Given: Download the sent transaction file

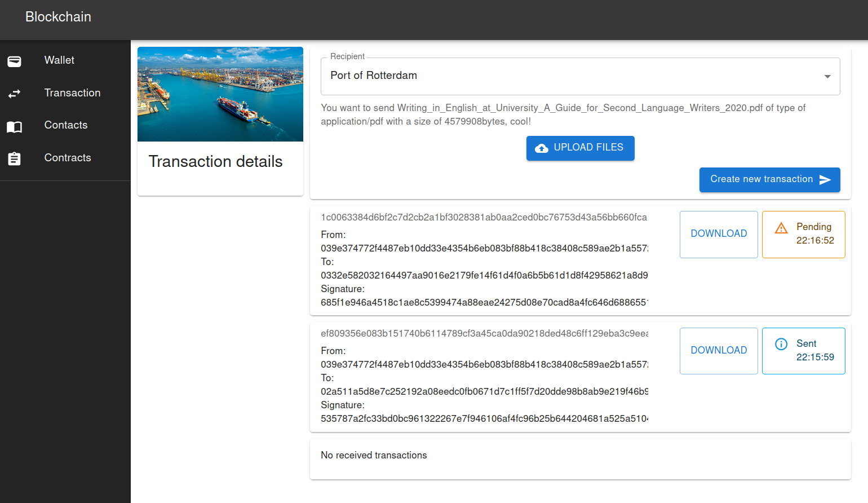Looking at the screenshot, I should tap(719, 351).
